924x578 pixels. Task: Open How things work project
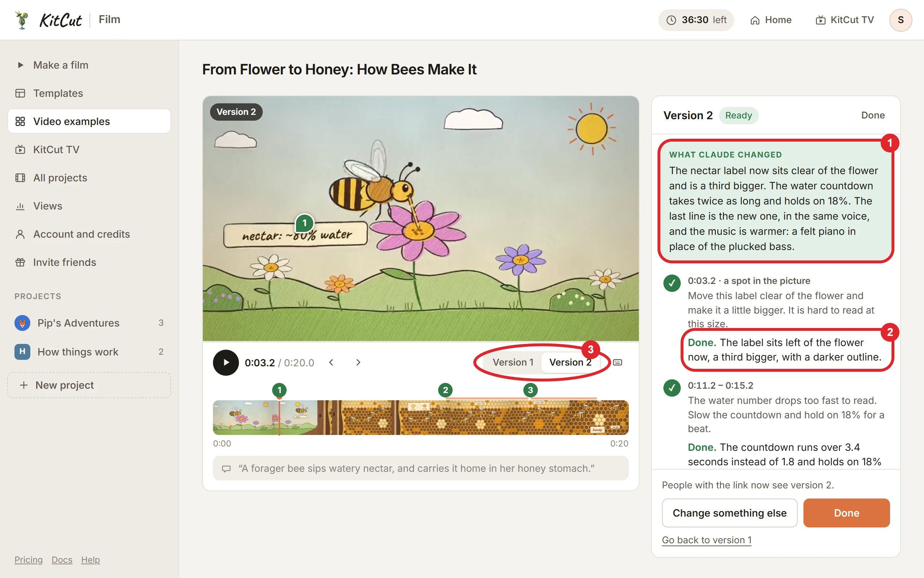[89, 352]
